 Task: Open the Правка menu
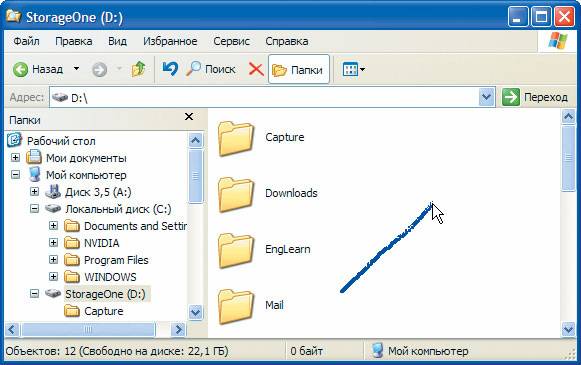[x=73, y=41]
